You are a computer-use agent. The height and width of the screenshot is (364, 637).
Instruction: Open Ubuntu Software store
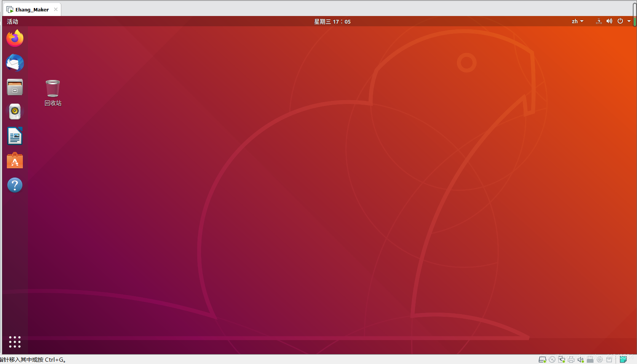click(x=15, y=161)
